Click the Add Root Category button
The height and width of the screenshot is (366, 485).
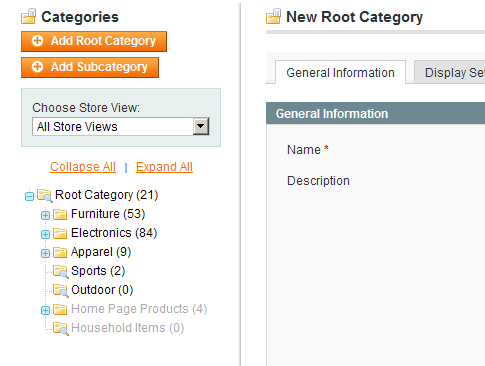click(94, 41)
